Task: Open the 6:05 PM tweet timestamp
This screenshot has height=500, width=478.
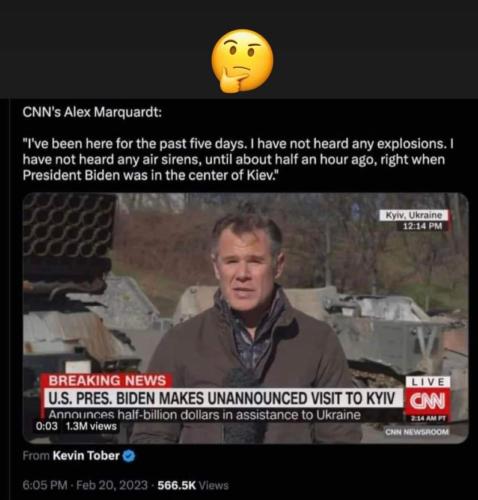Action: tap(45, 485)
